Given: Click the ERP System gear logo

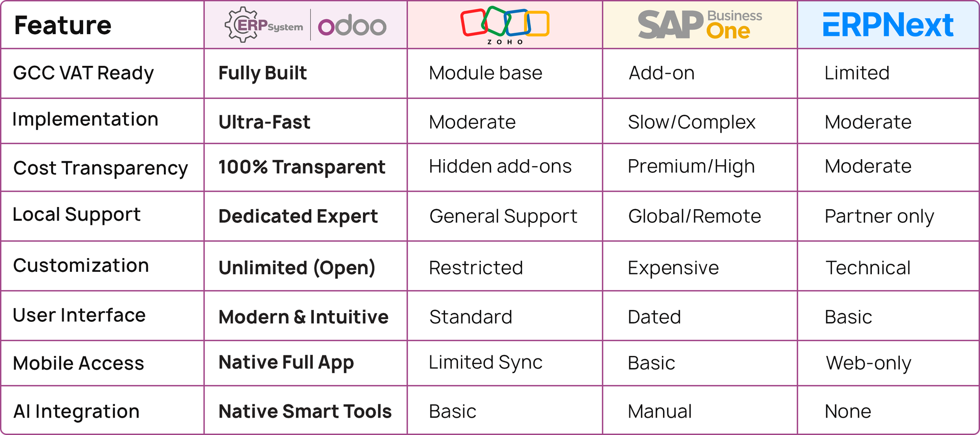Looking at the screenshot, I should coord(263,25).
